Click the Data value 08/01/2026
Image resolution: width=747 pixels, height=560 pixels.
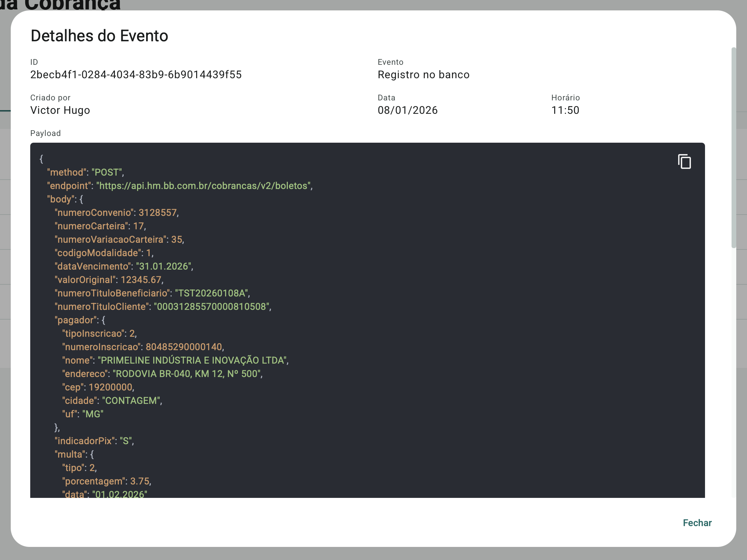(x=407, y=110)
